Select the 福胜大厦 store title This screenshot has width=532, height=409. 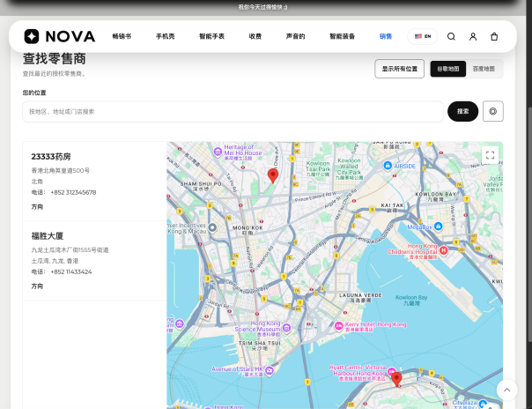point(48,236)
